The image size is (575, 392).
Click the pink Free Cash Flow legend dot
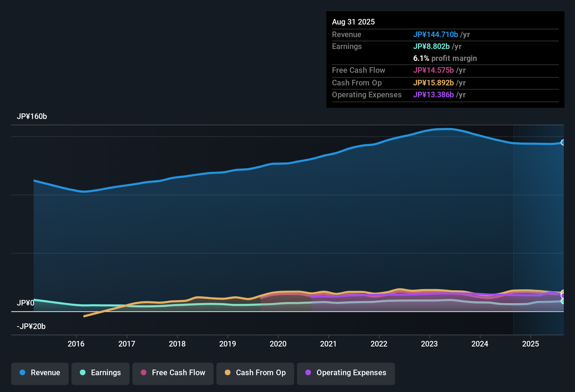coord(144,372)
